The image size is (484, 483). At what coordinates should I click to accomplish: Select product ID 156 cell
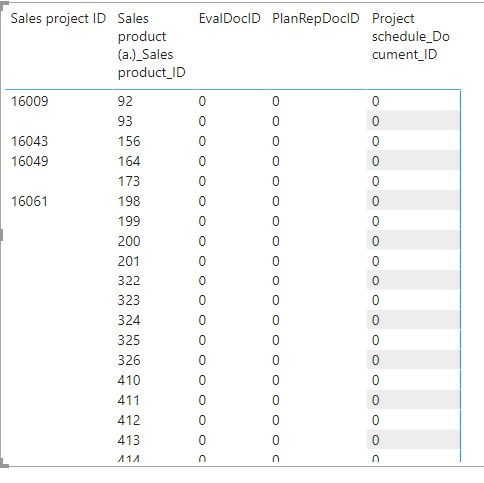[129, 141]
